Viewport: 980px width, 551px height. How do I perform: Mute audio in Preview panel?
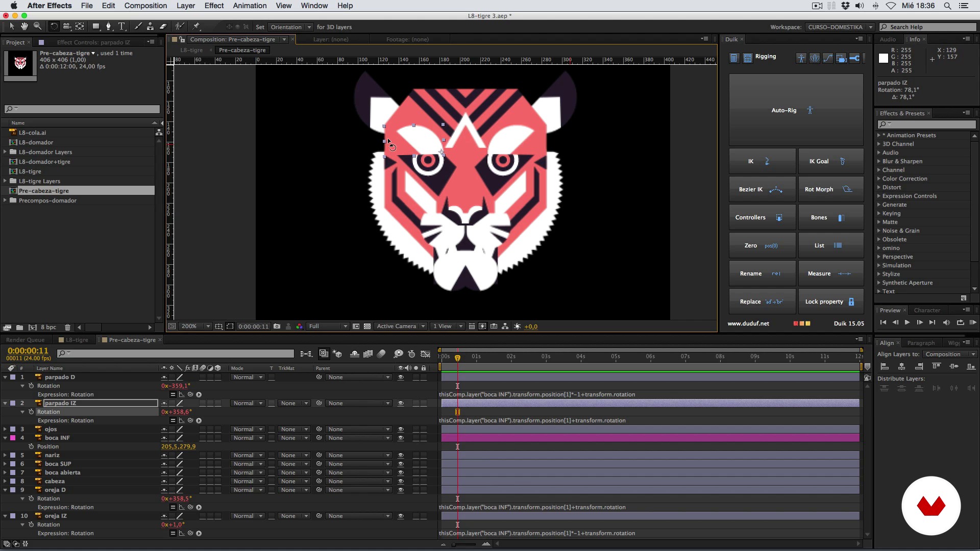coord(946,322)
